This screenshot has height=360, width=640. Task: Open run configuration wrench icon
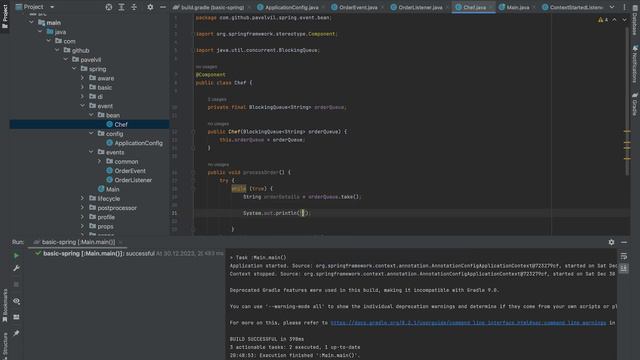point(16,268)
